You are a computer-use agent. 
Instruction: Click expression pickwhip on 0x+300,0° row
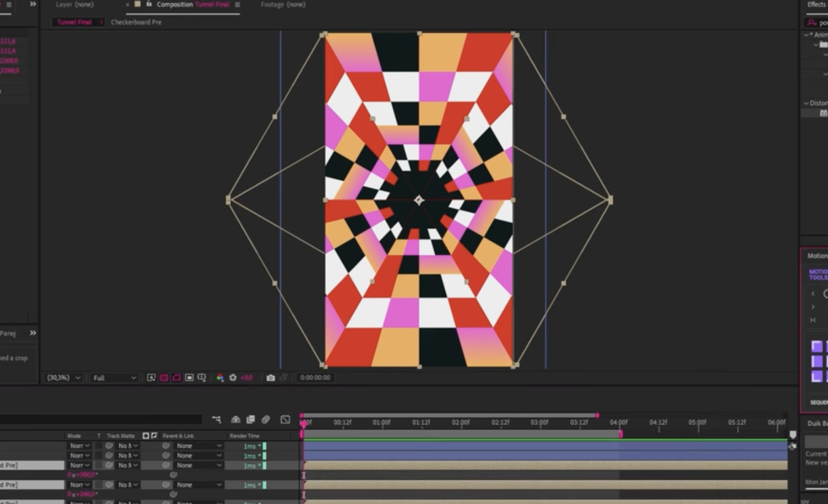[x=173, y=475]
